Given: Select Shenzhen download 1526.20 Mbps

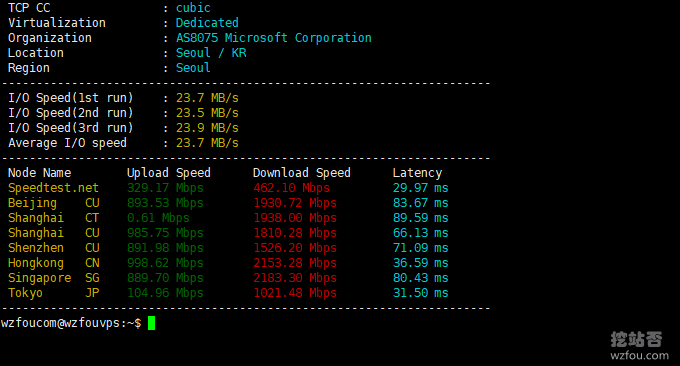Looking at the screenshot, I should pyautogui.click(x=295, y=248).
